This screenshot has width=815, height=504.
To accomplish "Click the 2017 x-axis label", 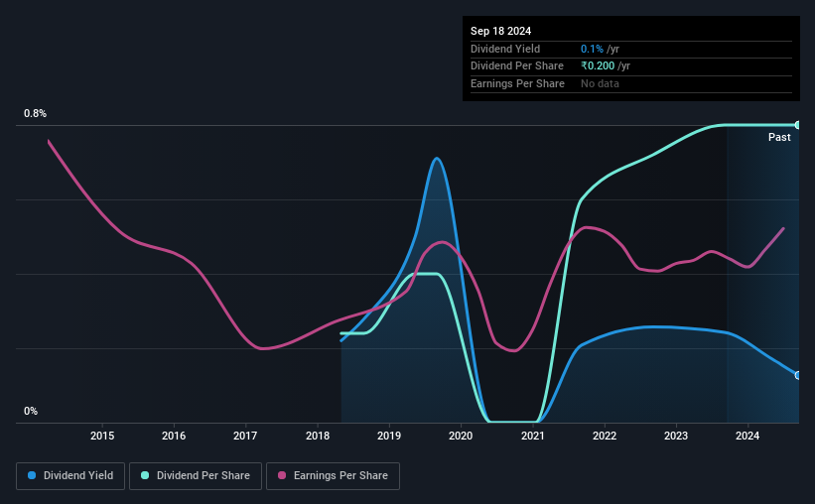I will [x=245, y=436].
